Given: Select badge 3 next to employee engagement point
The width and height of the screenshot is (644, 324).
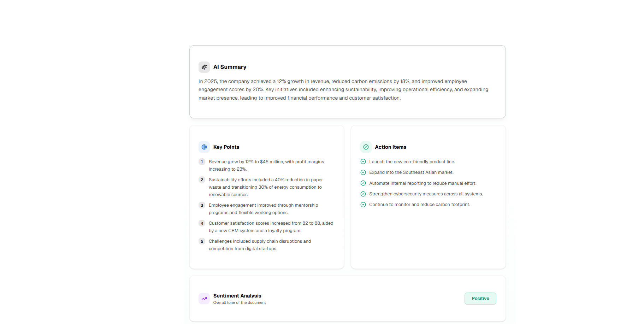Looking at the screenshot, I should click(x=202, y=205).
